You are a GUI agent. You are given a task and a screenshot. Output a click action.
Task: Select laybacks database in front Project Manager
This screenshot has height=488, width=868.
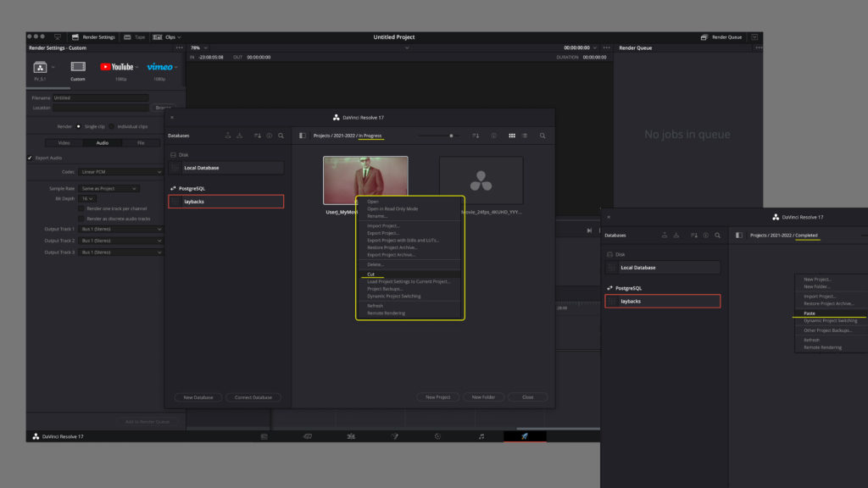[x=225, y=202]
